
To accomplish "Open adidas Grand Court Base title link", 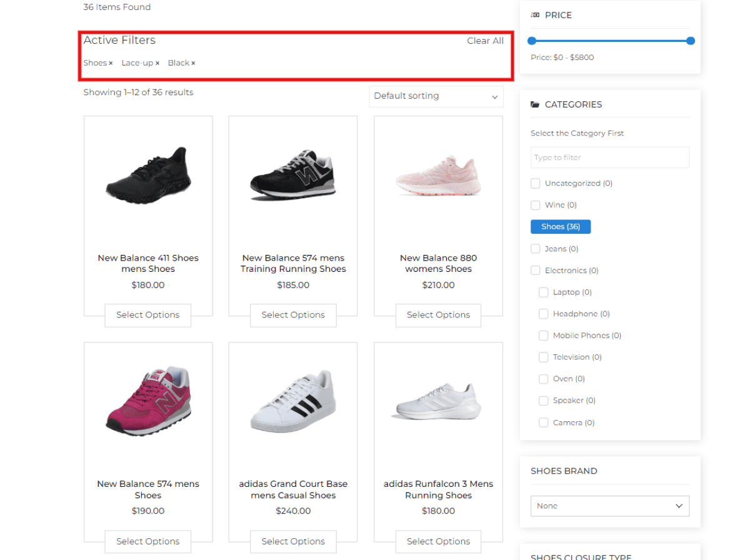I will coord(293,490).
